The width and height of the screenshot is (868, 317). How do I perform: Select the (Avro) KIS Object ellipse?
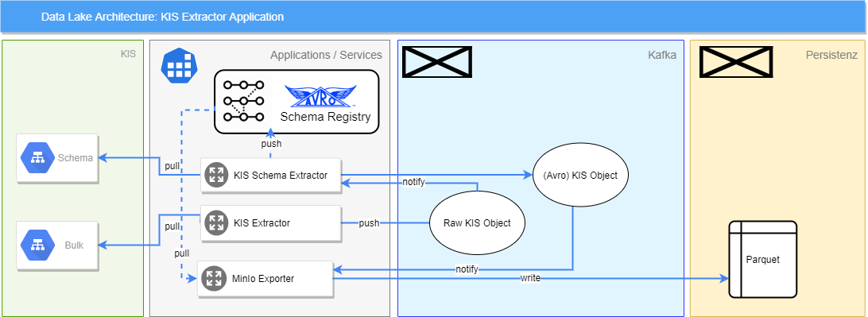point(580,176)
